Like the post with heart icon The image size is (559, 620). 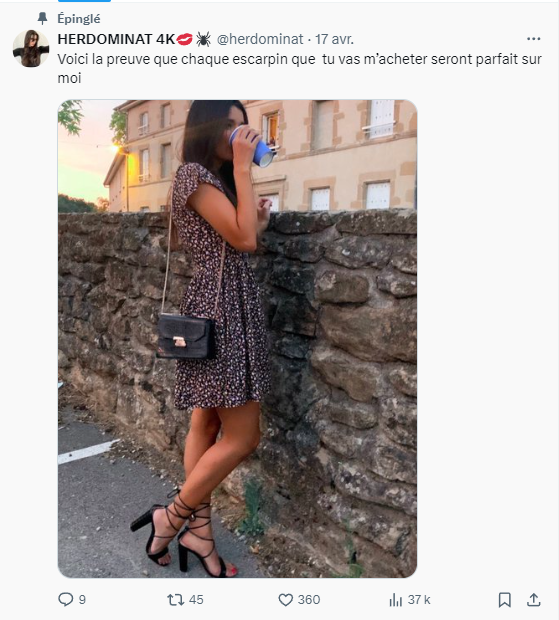click(285, 600)
